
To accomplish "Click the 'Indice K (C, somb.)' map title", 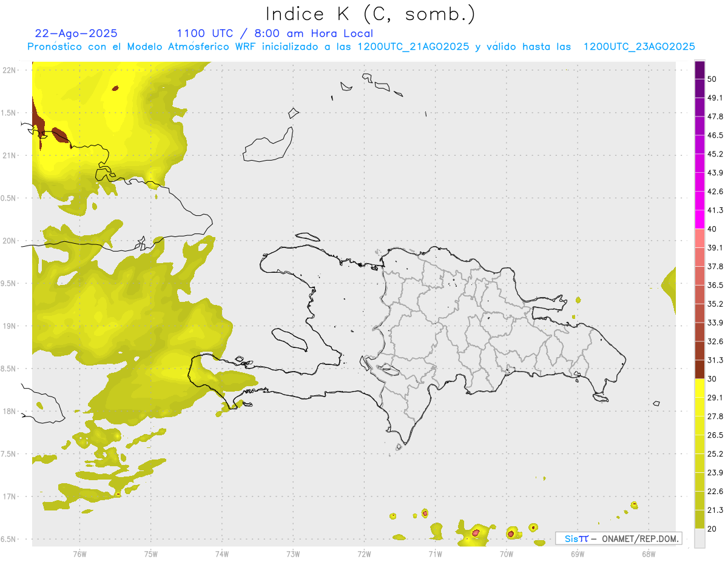I will tap(369, 15).
